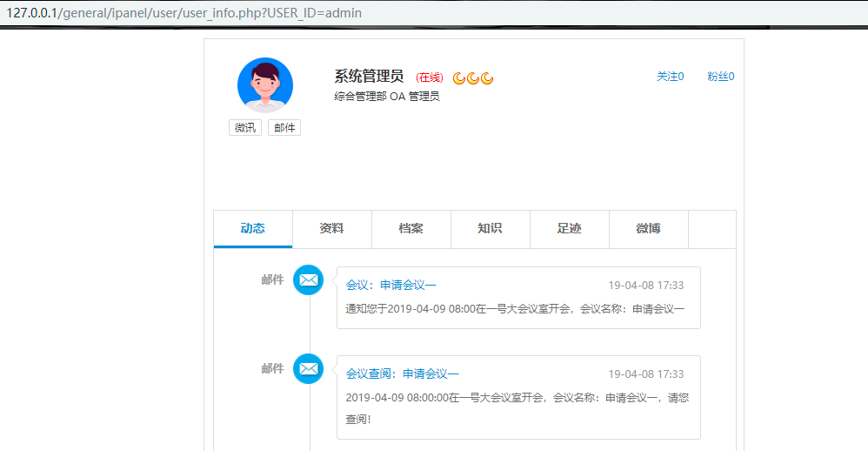Click the first mail envelope icon
868x451 pixels.
click(x=308, y=280)
